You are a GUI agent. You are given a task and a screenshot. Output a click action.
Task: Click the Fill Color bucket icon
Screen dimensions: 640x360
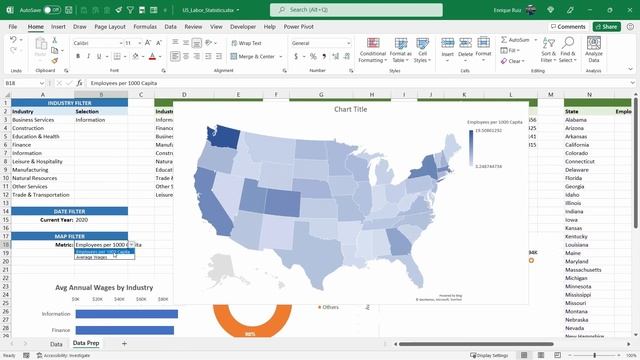pos(136,56)
